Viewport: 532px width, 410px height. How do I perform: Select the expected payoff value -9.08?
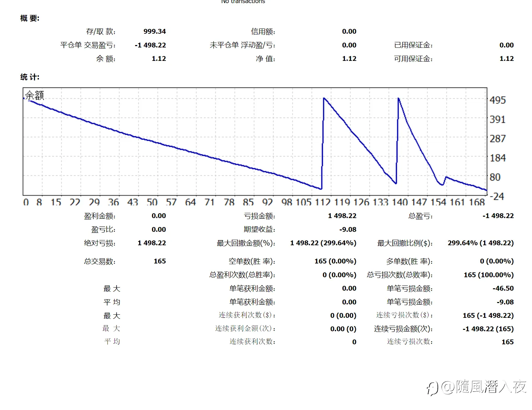point(348,229)
